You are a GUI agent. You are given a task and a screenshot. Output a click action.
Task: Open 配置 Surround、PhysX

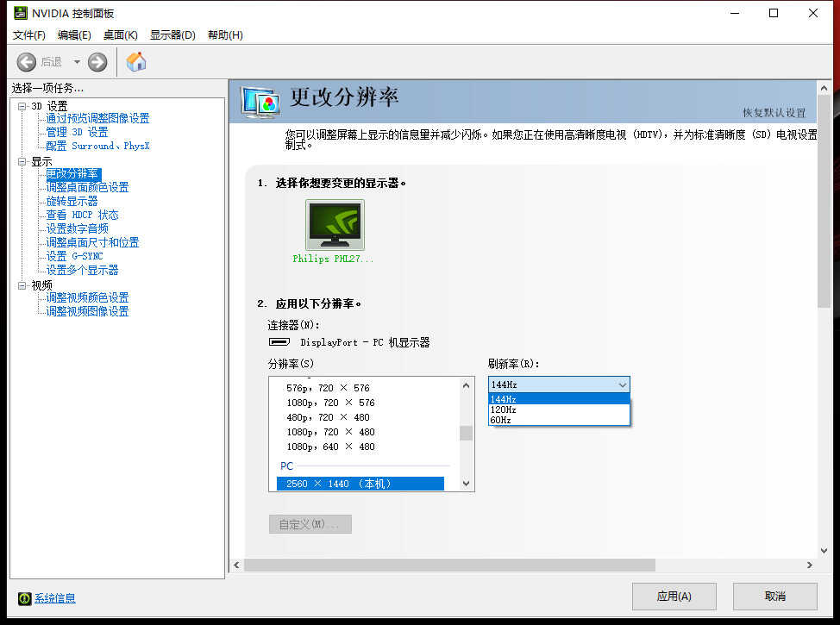tap(97, 146)
